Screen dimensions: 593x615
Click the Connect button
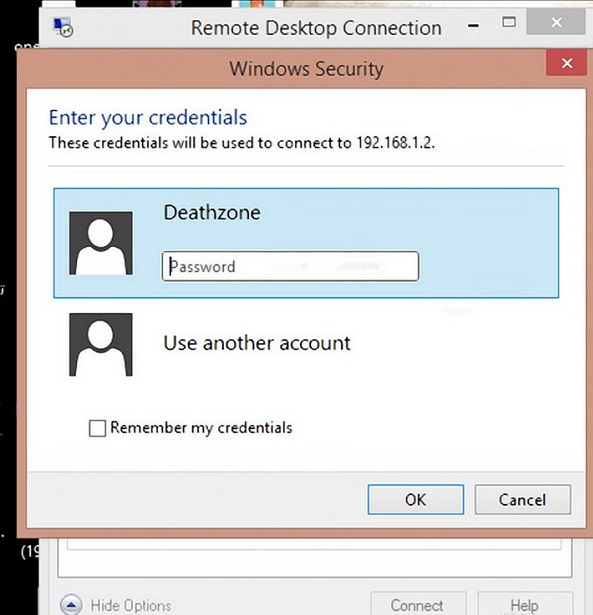coord(418,604)
